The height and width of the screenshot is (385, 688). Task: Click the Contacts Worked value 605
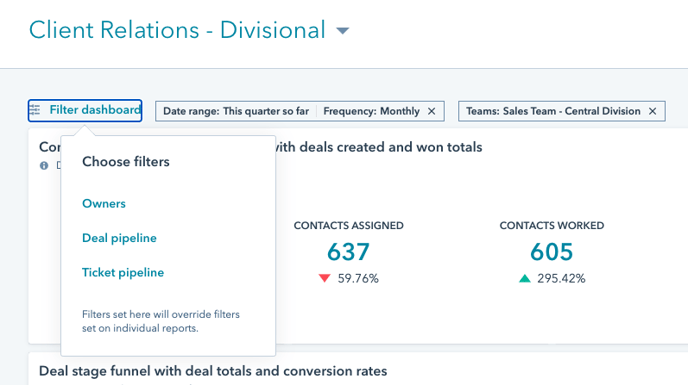click(552, 252)
